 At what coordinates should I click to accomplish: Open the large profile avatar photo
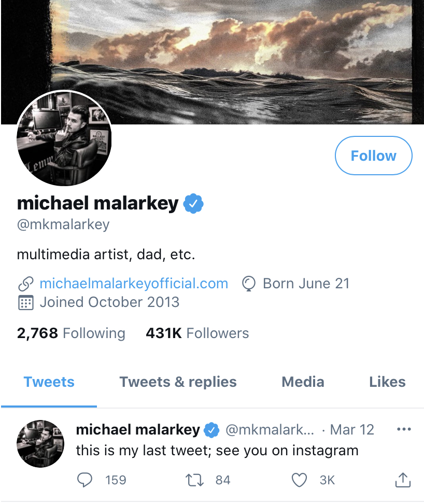64,138
